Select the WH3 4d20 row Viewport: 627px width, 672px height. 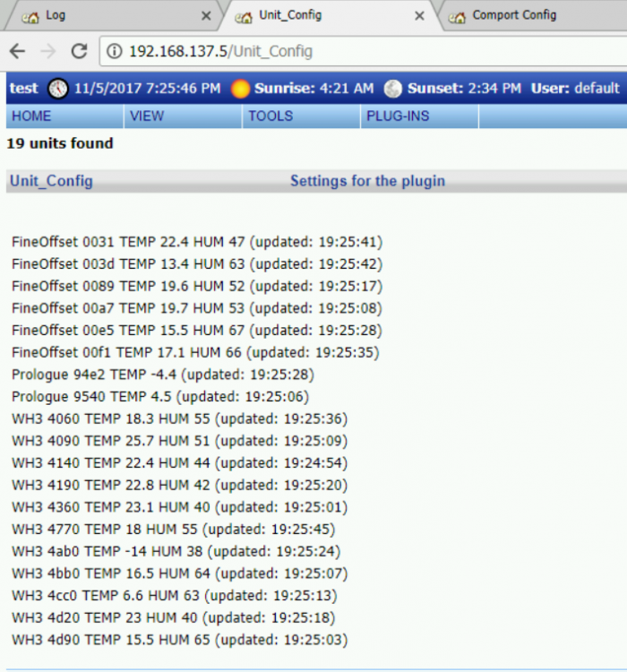[x=174, y=618]
